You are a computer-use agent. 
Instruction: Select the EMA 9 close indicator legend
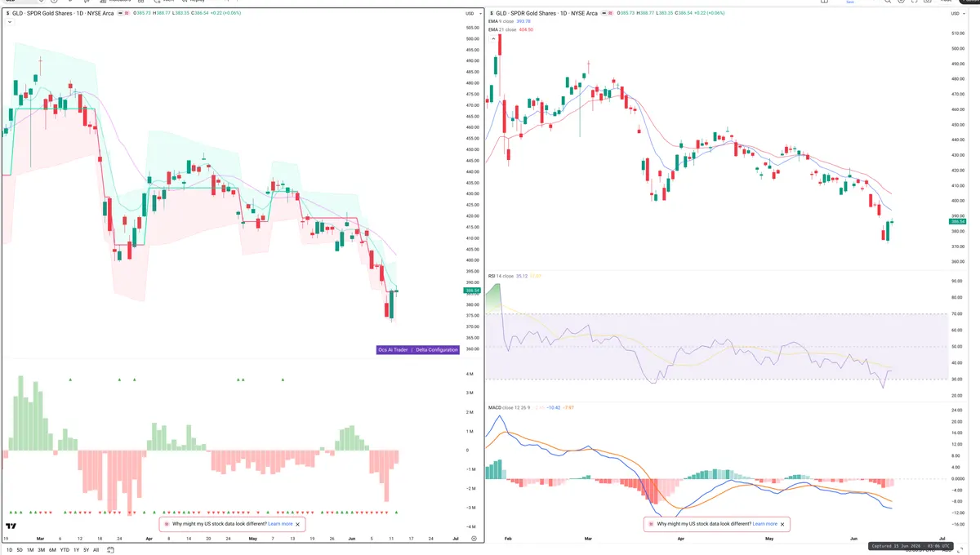coord(501,22)
